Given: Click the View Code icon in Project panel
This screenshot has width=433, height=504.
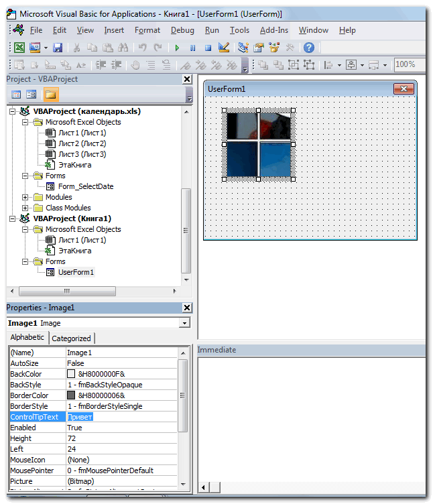Looking at the screenshot, I should (17, 94).
